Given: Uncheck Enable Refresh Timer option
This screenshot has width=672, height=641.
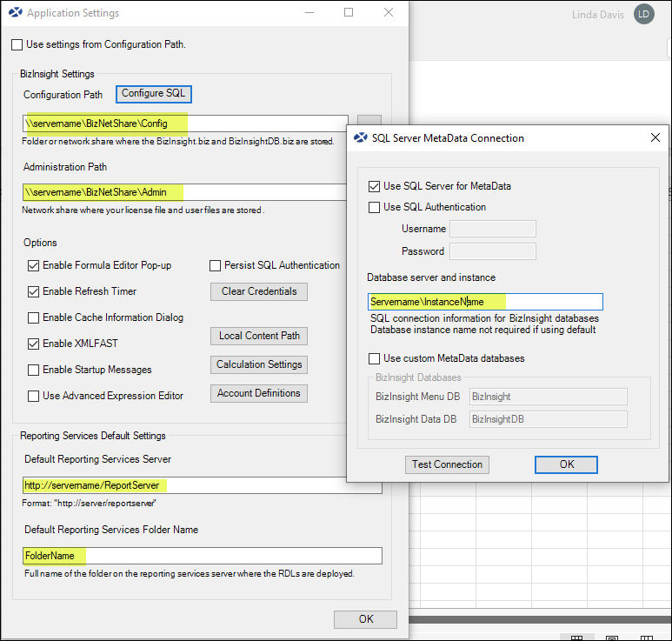Looking at the screenshot, I should coord(33,292).
